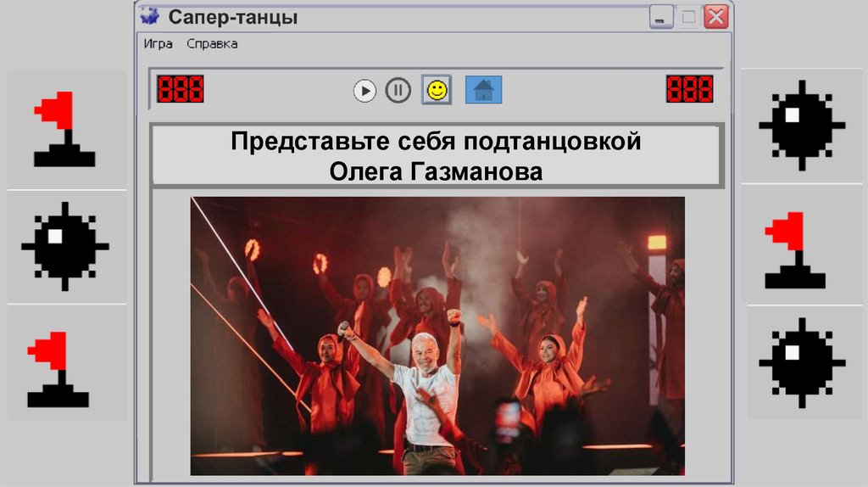Minimize the Сапер-танцы window
Screen dimensions: 868x487
coord(661,17)
